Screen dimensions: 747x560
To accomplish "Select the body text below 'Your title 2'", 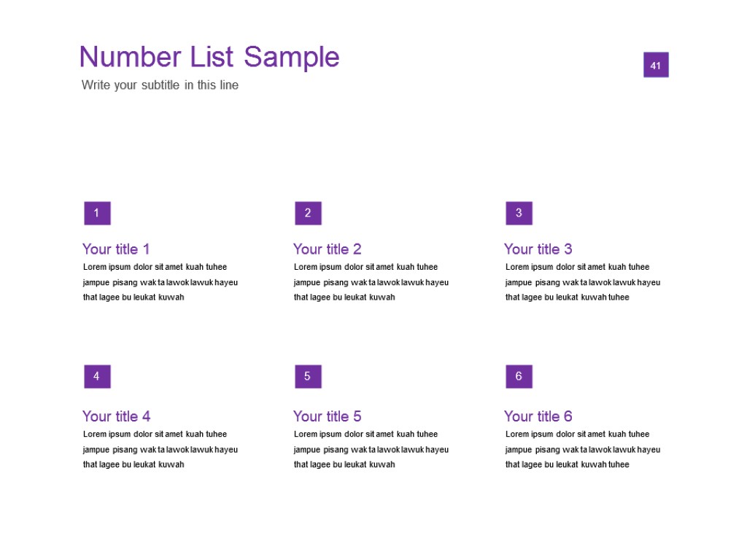I will click(371, 282).
